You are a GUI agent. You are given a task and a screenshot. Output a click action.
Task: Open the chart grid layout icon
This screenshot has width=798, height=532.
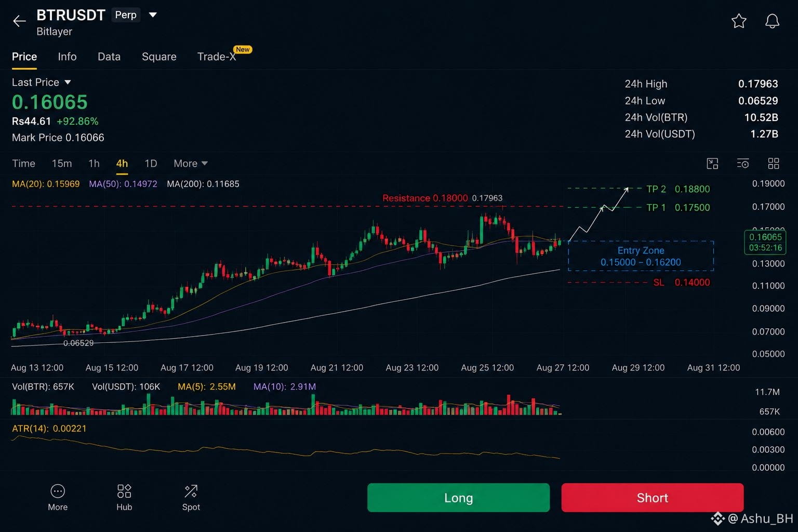tap(774, 164)
